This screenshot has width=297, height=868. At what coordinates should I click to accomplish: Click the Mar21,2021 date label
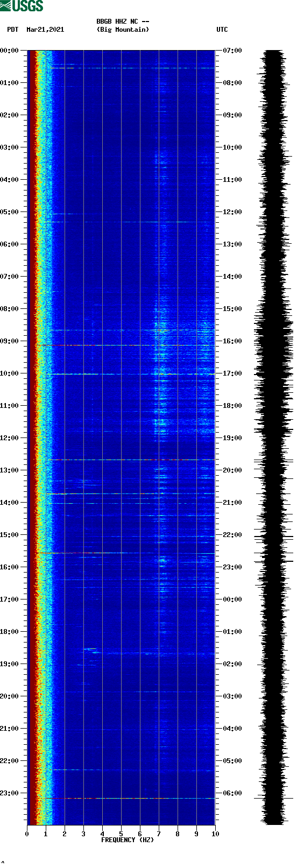click(45, 30)
